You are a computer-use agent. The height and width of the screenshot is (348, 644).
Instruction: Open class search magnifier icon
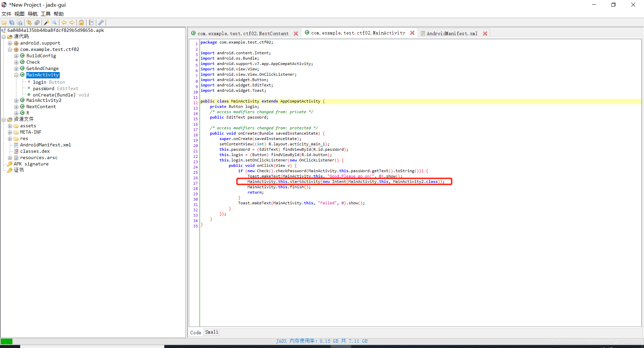tap(54, 22)
